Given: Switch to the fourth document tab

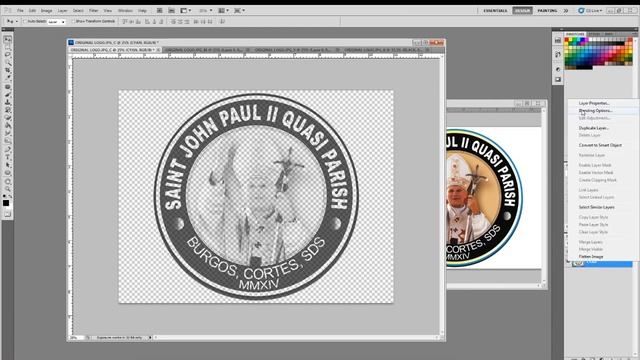Looking at the screenshot, I should 386,50.
